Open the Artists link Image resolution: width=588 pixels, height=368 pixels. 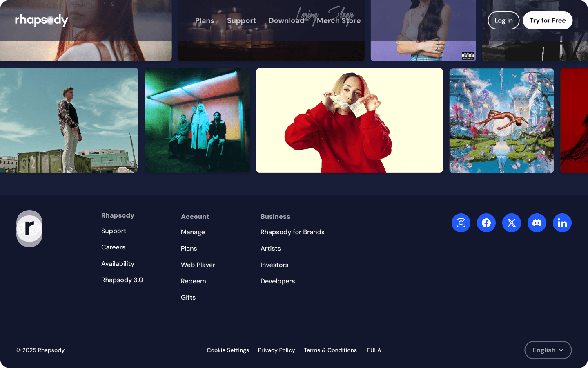coord(270,249)
